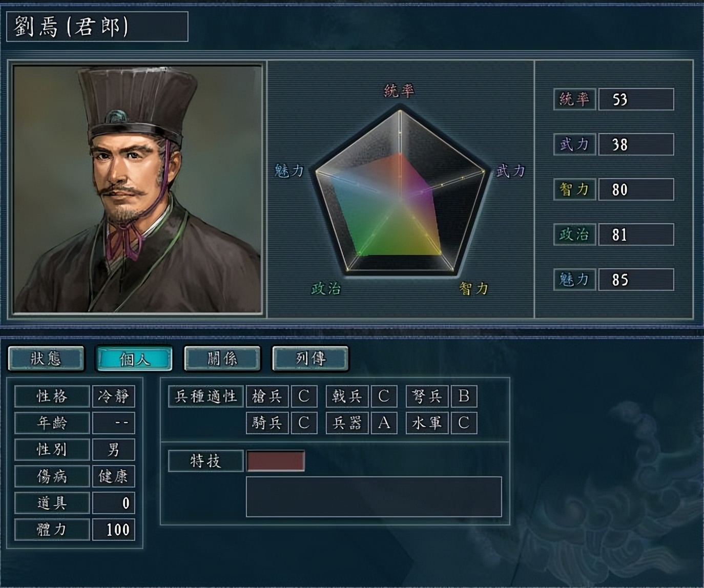View the 列傳 biography tab

pos(310,359)
